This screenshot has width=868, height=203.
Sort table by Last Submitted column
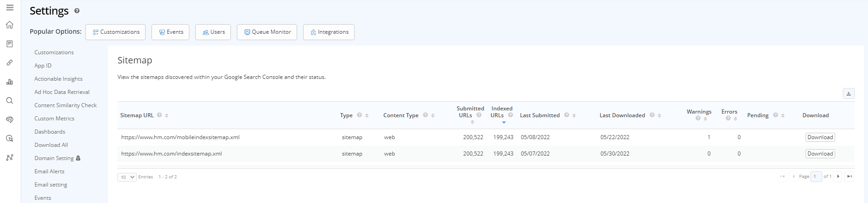click(574, 115)
